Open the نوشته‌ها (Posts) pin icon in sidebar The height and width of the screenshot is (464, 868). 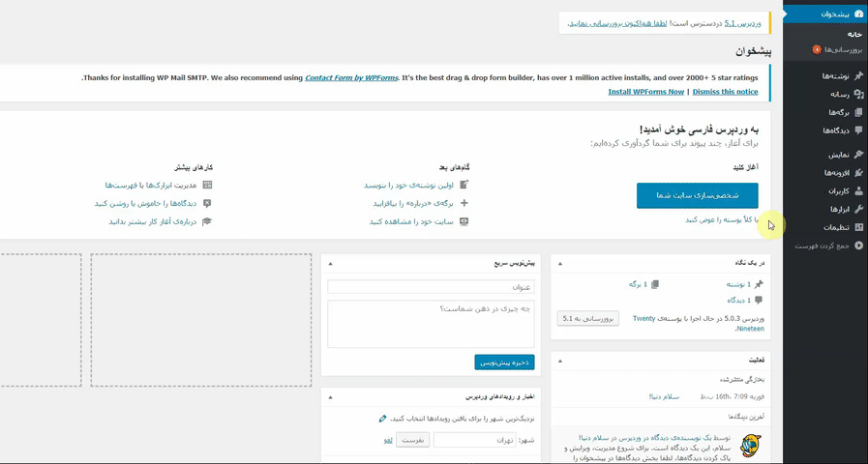[x=858, y=75]
